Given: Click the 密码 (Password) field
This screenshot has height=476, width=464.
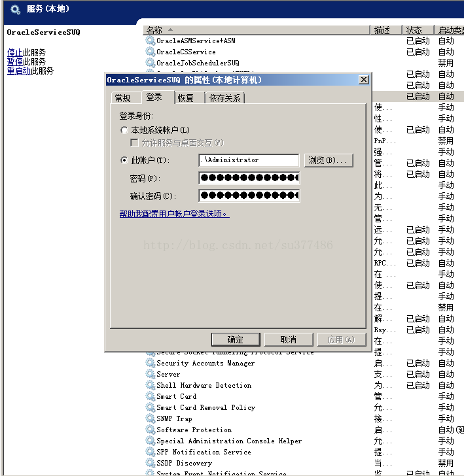Looking at the screenshot, I should [x=249, y=178].
